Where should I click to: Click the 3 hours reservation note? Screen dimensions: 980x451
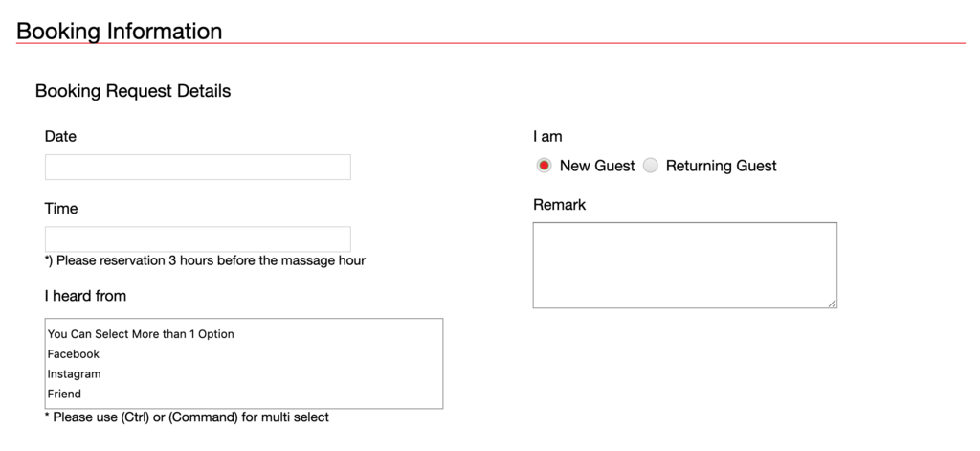point(205,260)
